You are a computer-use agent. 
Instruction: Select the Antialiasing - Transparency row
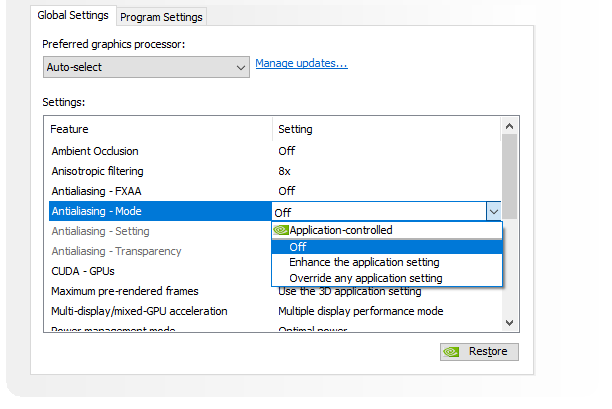(x=160, y=251)
